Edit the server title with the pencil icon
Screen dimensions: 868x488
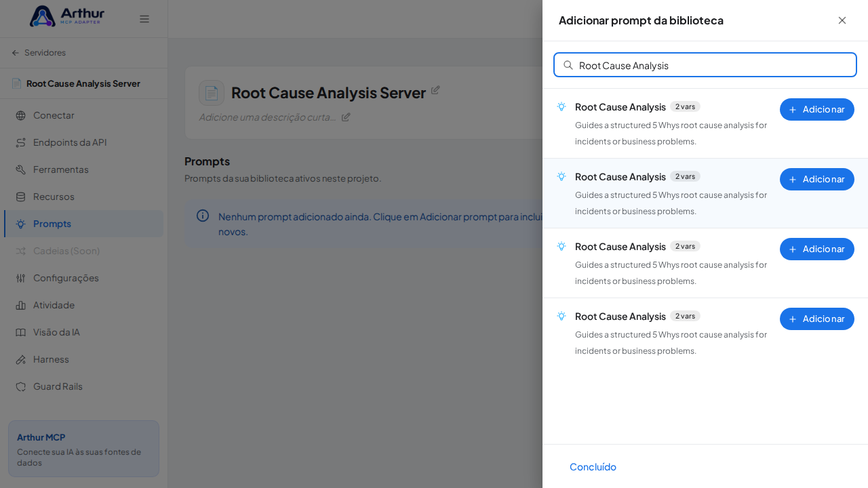[435, 90]
